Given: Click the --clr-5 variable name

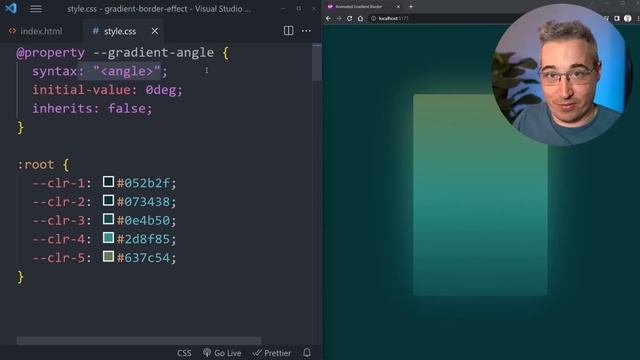Looking at the screenshot, I should [x=59, y=258].
